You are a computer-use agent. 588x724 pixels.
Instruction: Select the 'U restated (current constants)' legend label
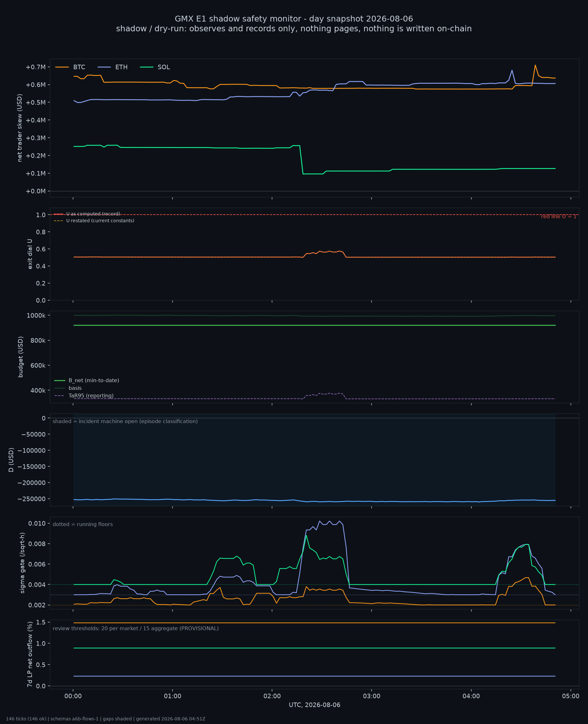(100, 220)
